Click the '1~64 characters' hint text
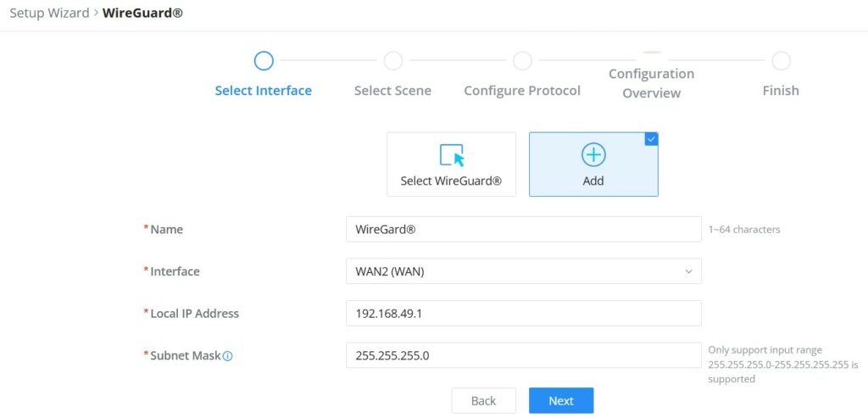Image resolution: width=868 pixels, height=418 pixels. (744, 229)
